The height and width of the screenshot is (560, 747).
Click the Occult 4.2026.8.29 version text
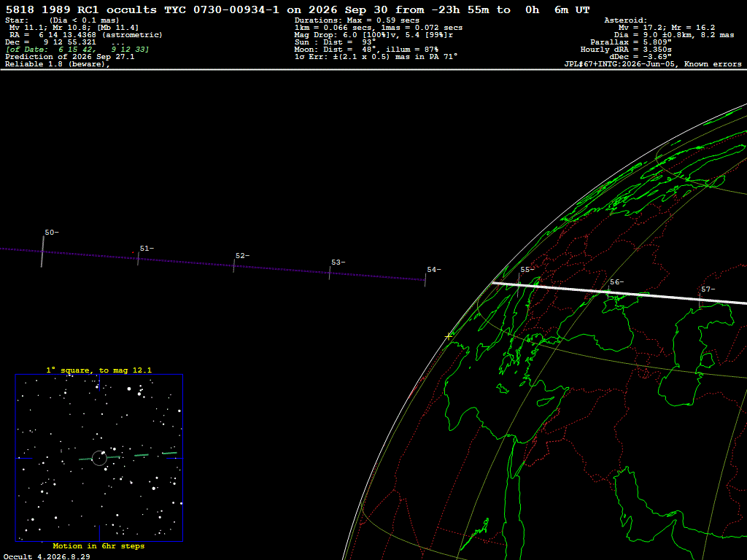coord(47,556)
